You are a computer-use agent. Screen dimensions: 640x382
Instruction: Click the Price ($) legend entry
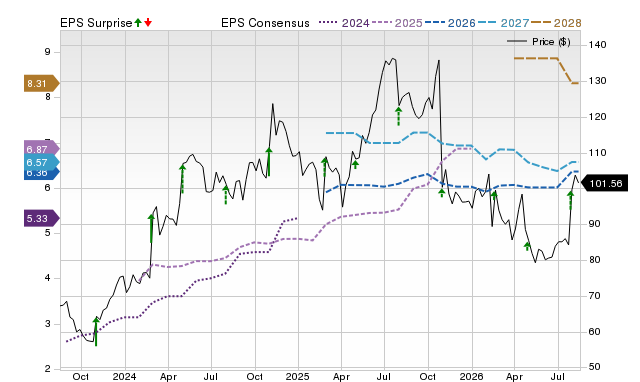click(539, 42)
